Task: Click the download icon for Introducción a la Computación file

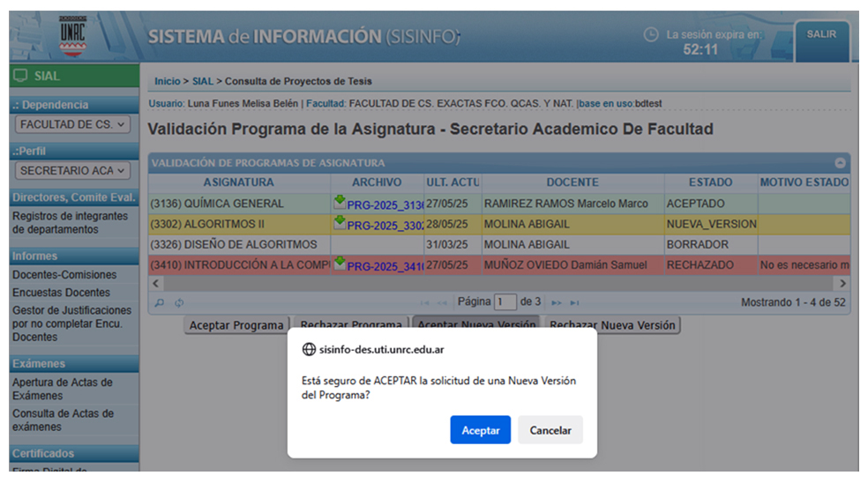Action: 340,264
